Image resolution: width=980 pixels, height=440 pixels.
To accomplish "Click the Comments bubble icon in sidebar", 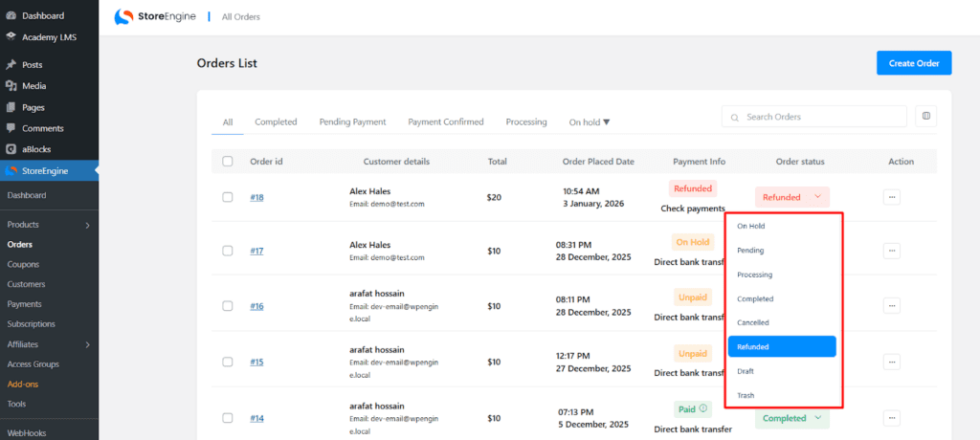I will click(11, 128).
